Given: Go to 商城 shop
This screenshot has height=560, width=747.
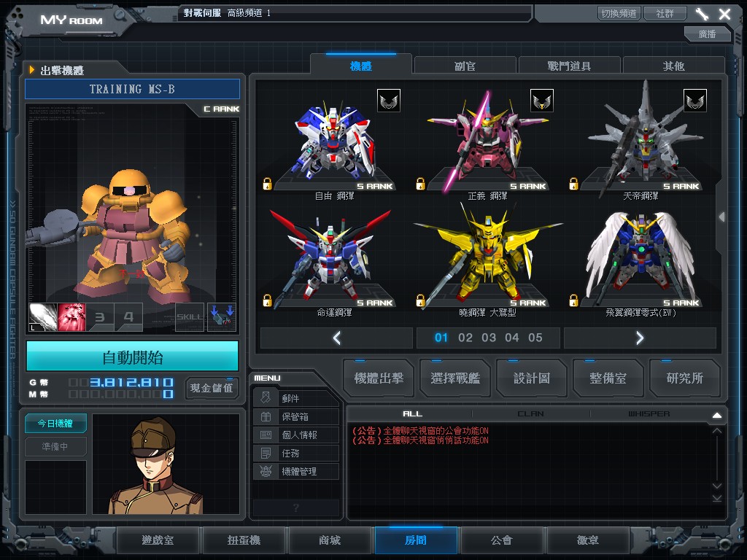Looking at the screenshot, I should pos(330,540).
